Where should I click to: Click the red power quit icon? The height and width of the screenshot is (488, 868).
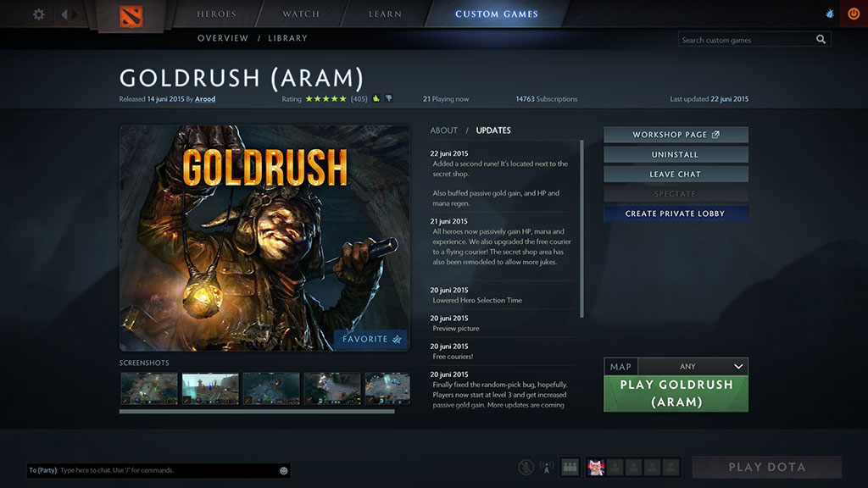[853, 14]
